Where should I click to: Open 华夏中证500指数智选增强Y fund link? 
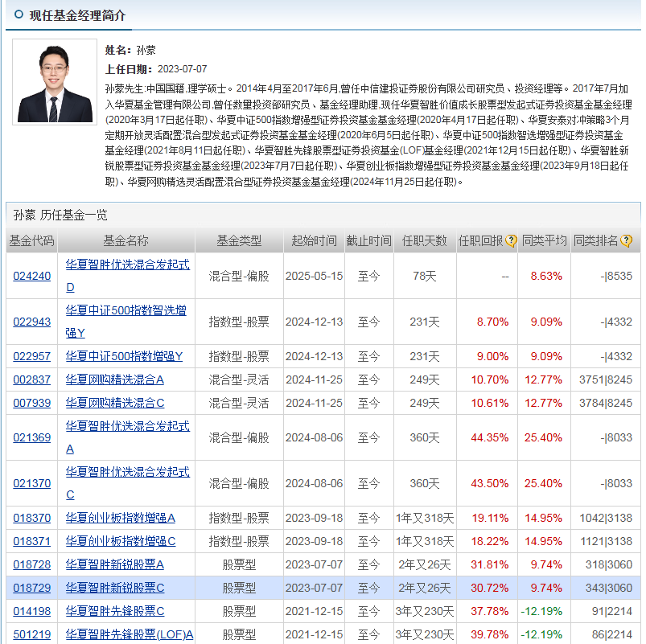pos(126,321)
